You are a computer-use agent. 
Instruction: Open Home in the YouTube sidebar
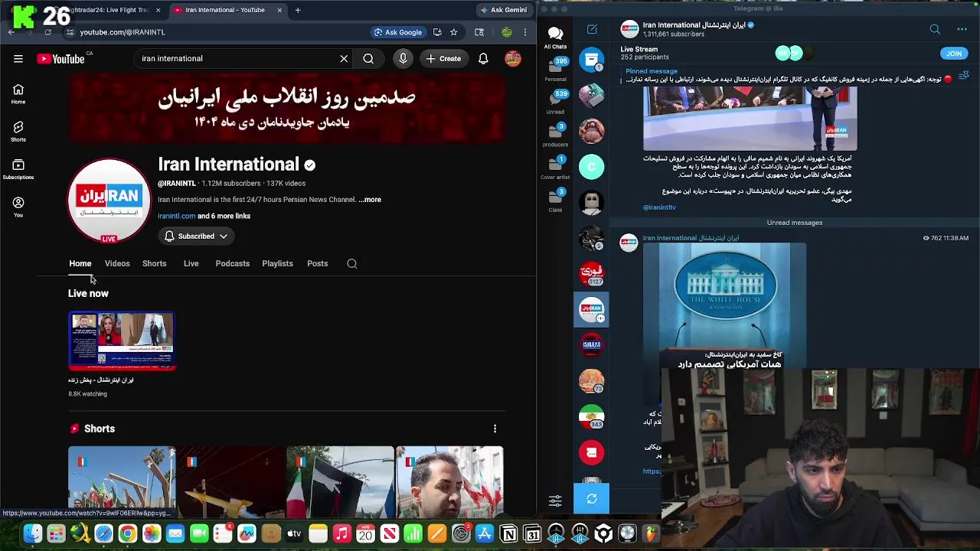pos(18,94)
